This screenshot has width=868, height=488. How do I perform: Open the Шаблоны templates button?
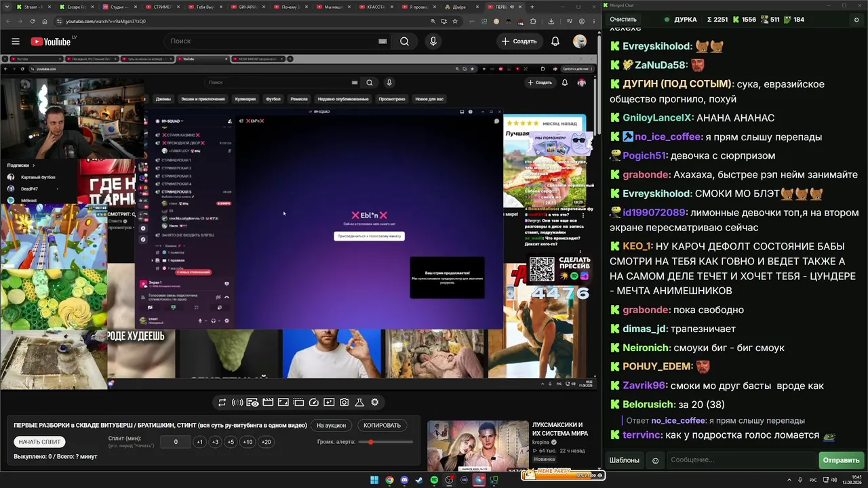(624, 460)
